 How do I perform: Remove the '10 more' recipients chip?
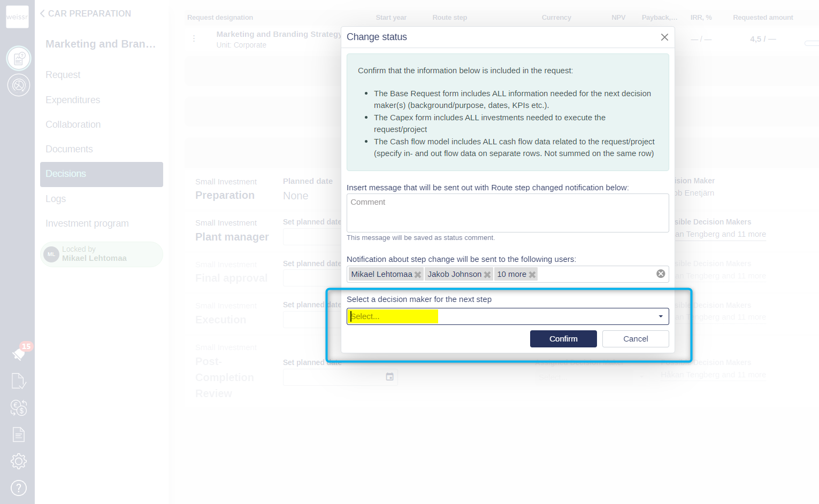coord(532,275)
